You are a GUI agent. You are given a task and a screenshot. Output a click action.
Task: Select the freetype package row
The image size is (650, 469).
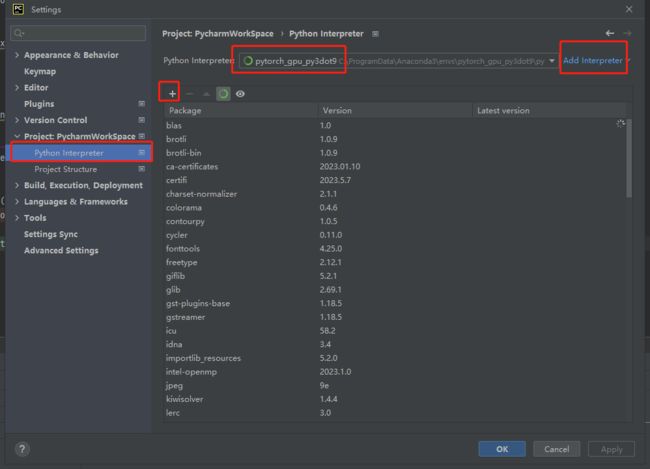click(395, 262)
